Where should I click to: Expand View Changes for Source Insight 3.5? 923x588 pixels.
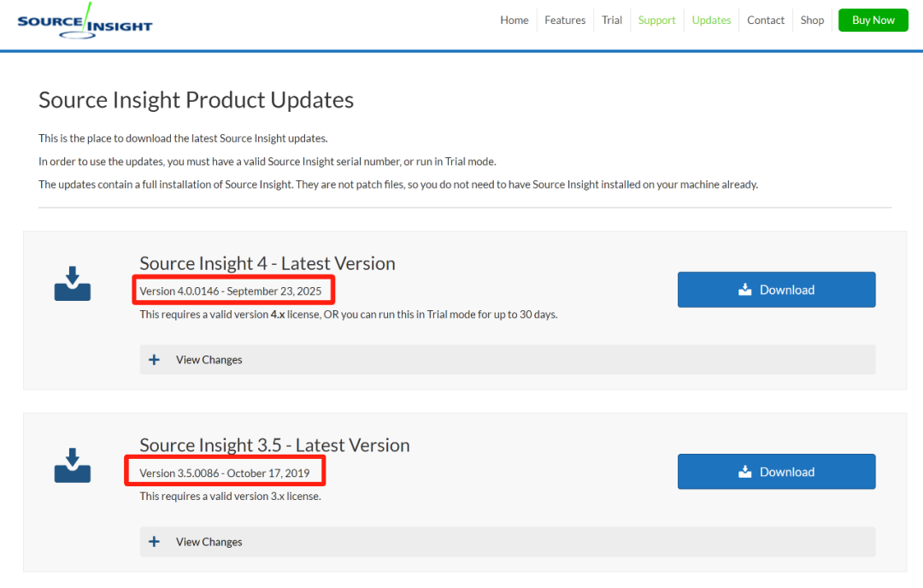point(508,542)
